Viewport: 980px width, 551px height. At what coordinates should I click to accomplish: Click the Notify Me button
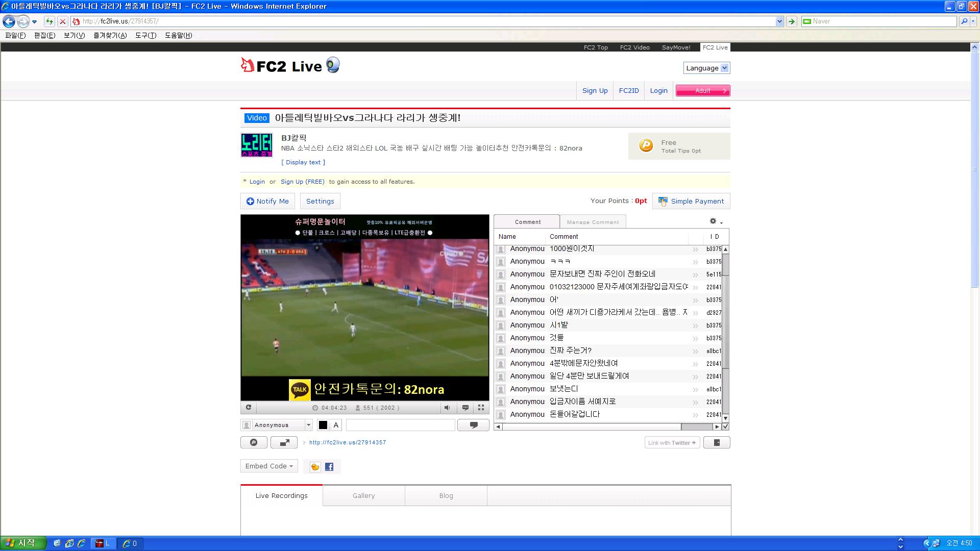[267, 202]
